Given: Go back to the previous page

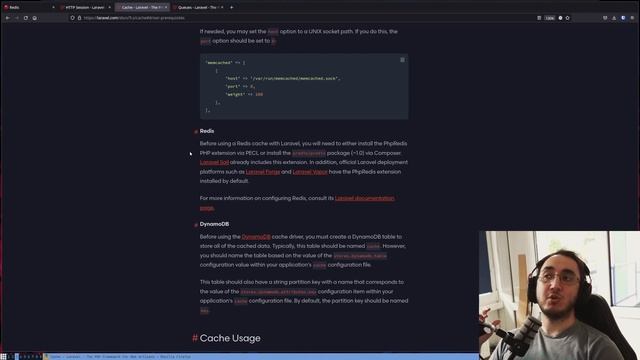Looking at the screenshot, I should pos(7,18).
